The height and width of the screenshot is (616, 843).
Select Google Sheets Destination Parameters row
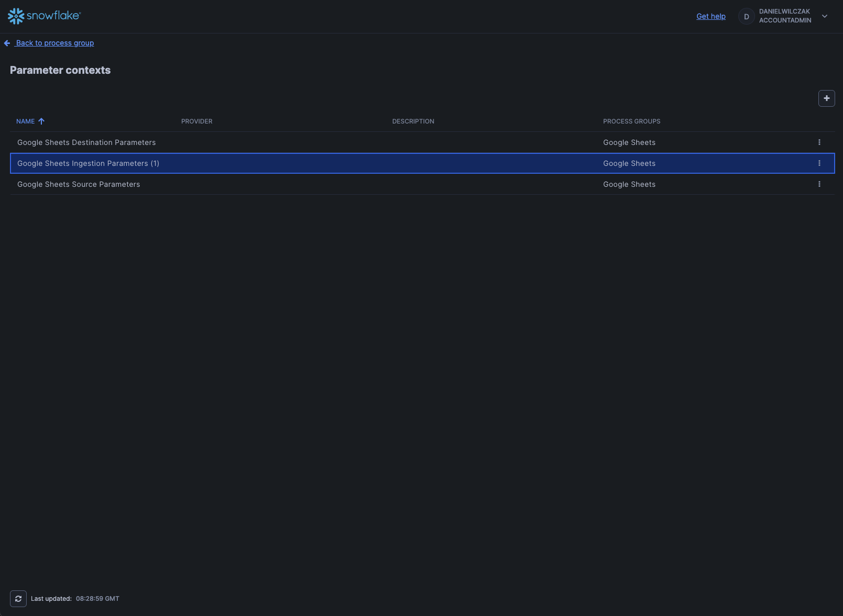[x=86, y=142]
